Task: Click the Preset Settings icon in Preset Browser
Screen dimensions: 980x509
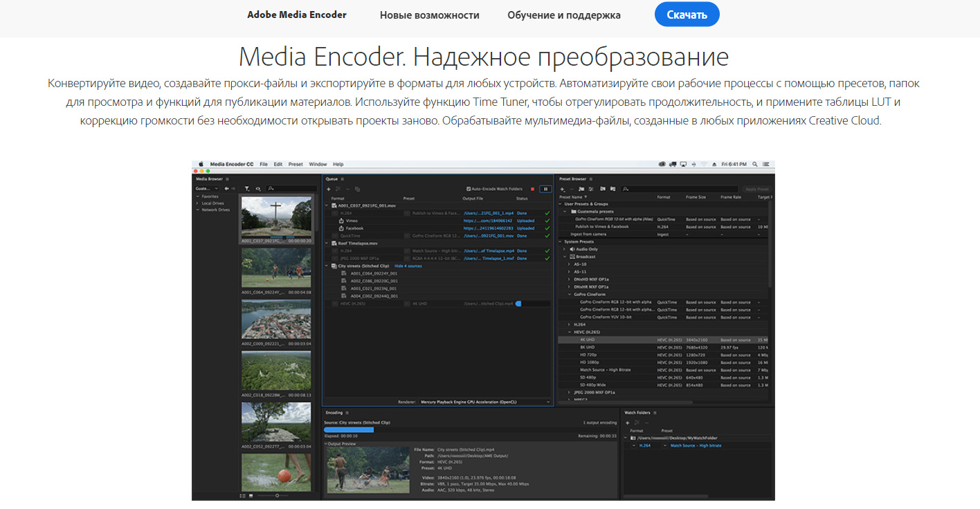Action: click(x=591, y=188)
